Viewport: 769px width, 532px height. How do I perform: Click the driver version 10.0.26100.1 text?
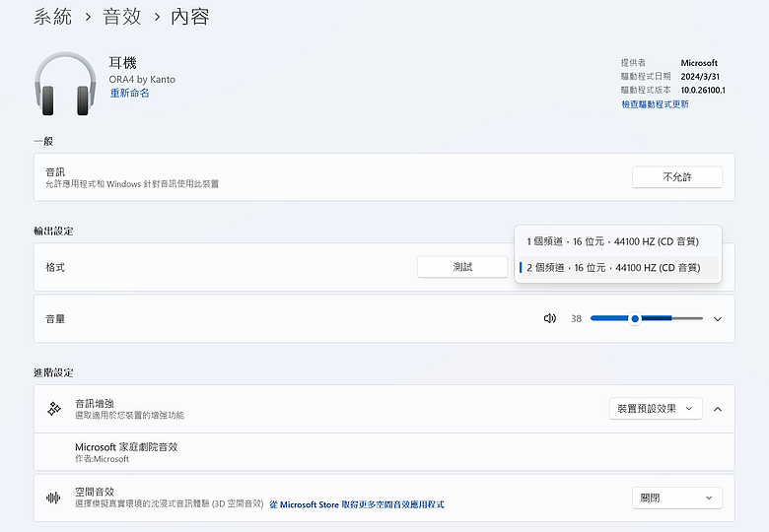[703, 90]
